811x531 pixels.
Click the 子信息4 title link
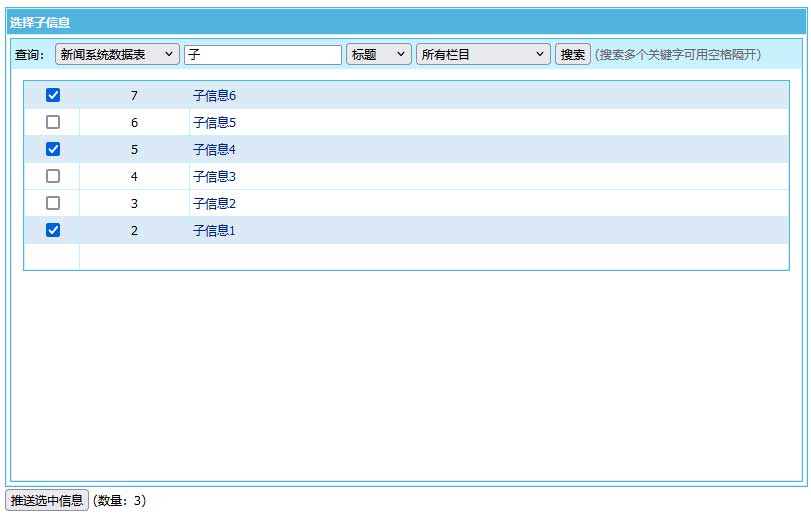click(214, 150)
